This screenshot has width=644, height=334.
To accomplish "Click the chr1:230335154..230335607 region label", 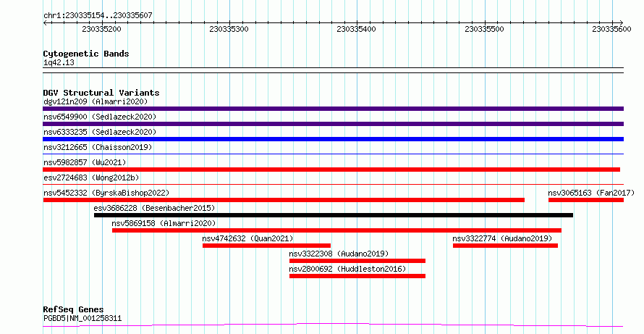I will (x=98, y=15).
